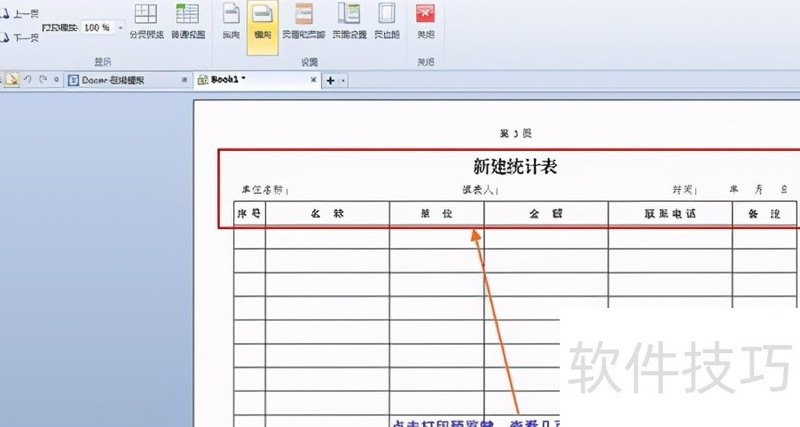Click the 时间 label
800x427 pixels.
(683, 190)
